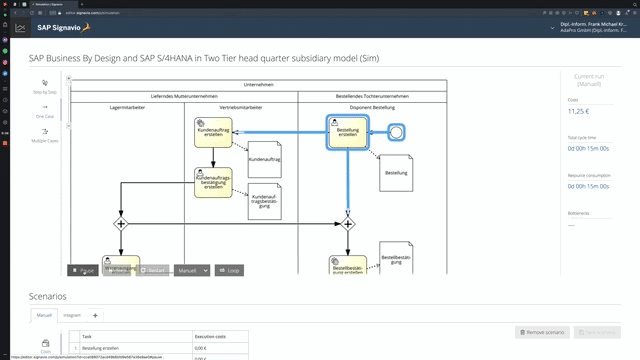This screenshot has width=640, height=360.
Task: Select the Bestellung document object
Action: tap(396, 173)
